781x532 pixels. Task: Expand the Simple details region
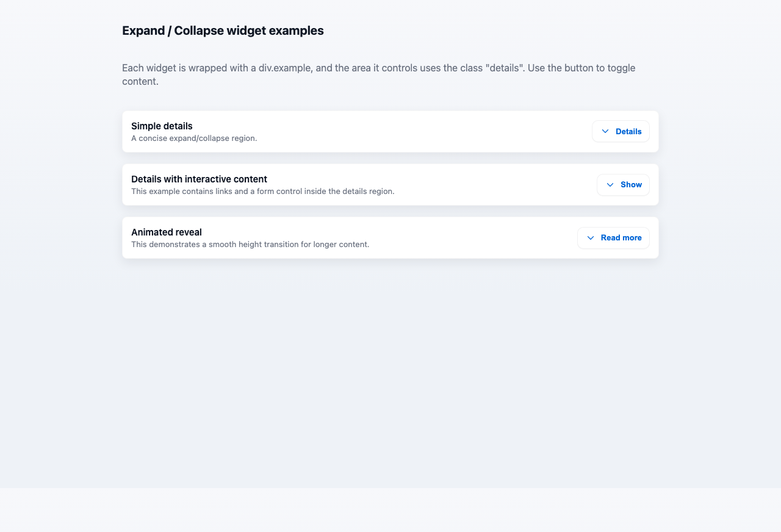click(621, 131)
